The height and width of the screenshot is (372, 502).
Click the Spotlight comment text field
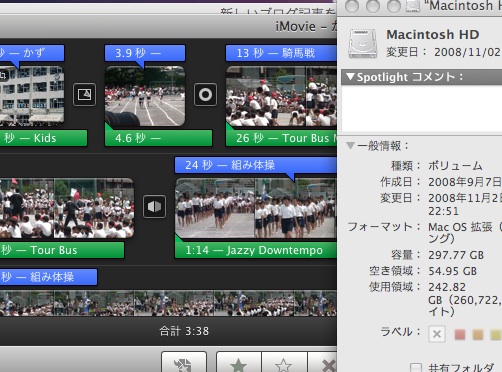coord(422,108)
